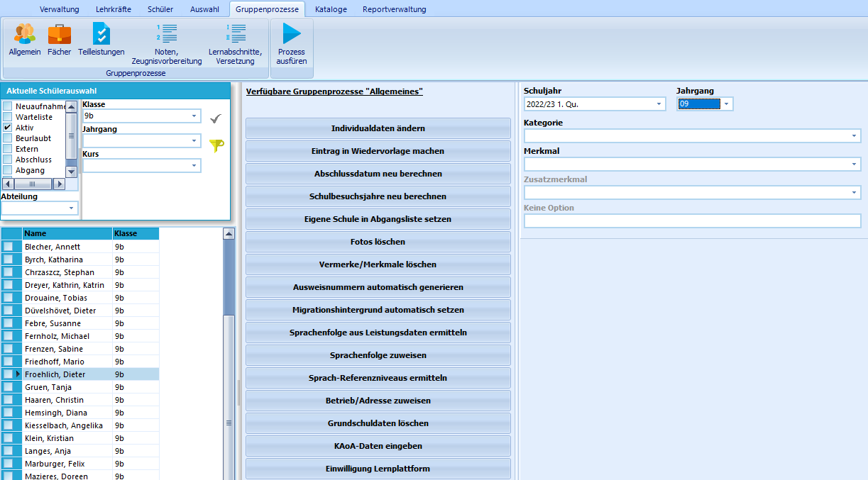Image resolution: width=868 pixels, height=480 pixels.
Task: Open Noten, Zeugnisvorbereitung icon
Action: click(167, 44)
